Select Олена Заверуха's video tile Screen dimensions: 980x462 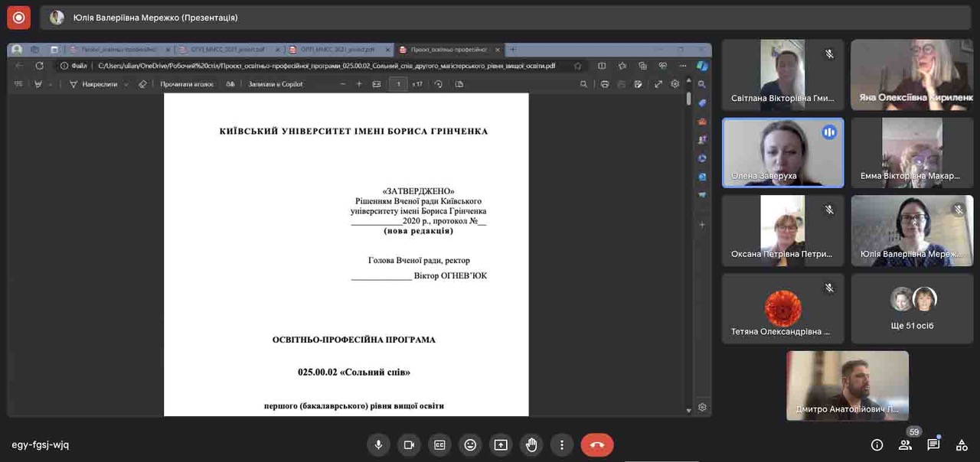pos(782,152)
